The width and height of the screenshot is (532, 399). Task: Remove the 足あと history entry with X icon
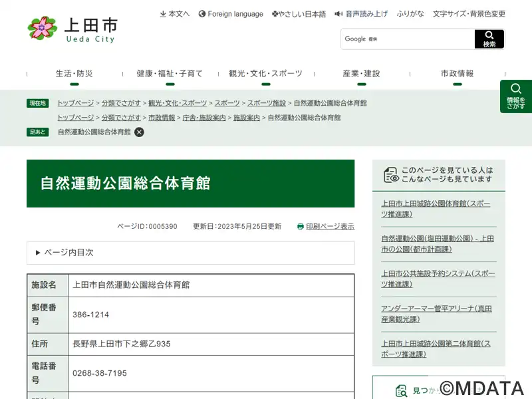point(139,132)
